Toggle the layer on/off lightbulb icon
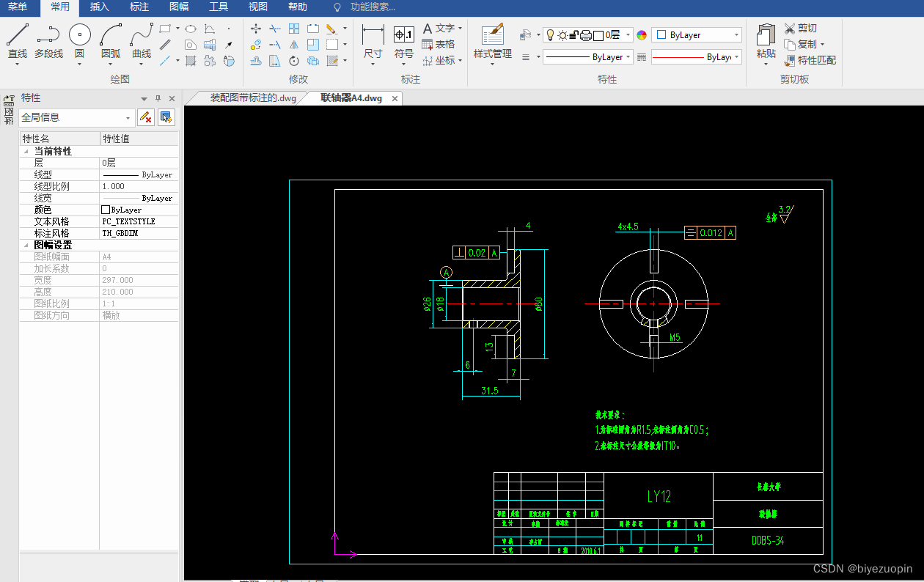This screenshot has height=582, width=924. coord(551,34)
